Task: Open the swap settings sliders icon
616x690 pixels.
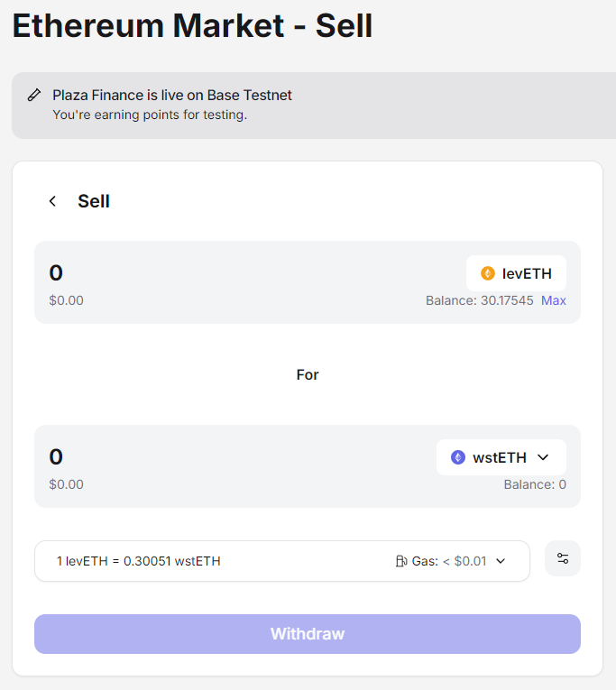Action: [x=562, y=558]
